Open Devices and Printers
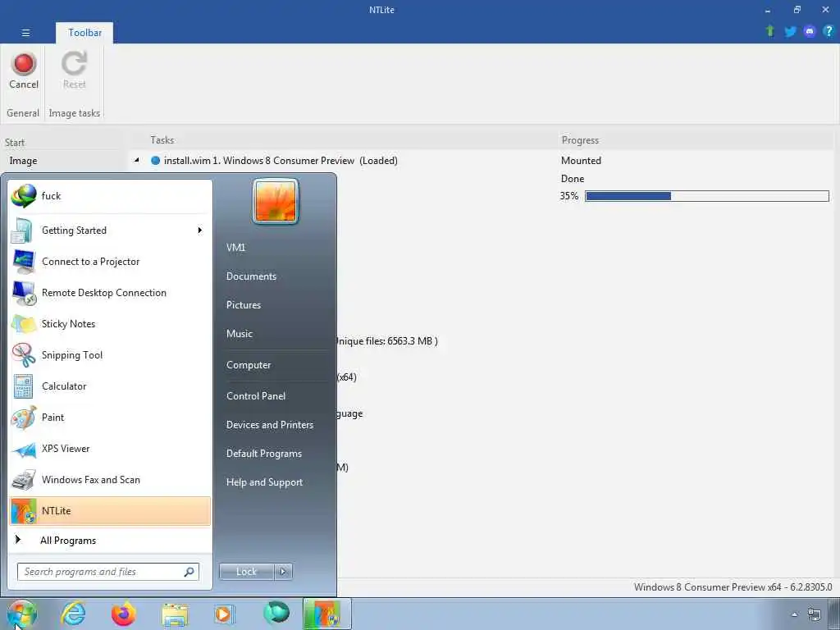This screenshot has height=630, width=840. (269, 425)
